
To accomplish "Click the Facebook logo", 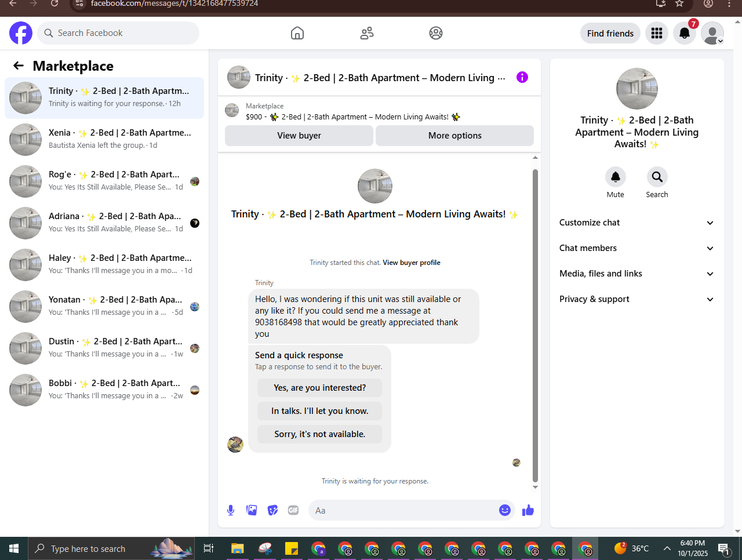I will coord(21,33).
